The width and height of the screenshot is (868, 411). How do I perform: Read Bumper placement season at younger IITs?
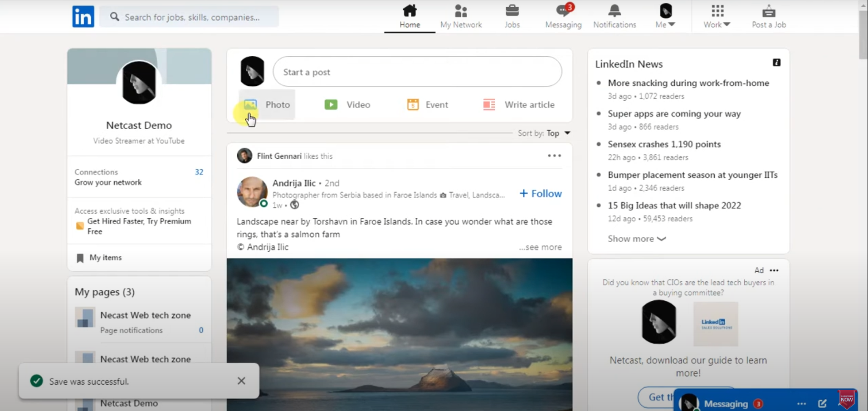tap(692, 175)
